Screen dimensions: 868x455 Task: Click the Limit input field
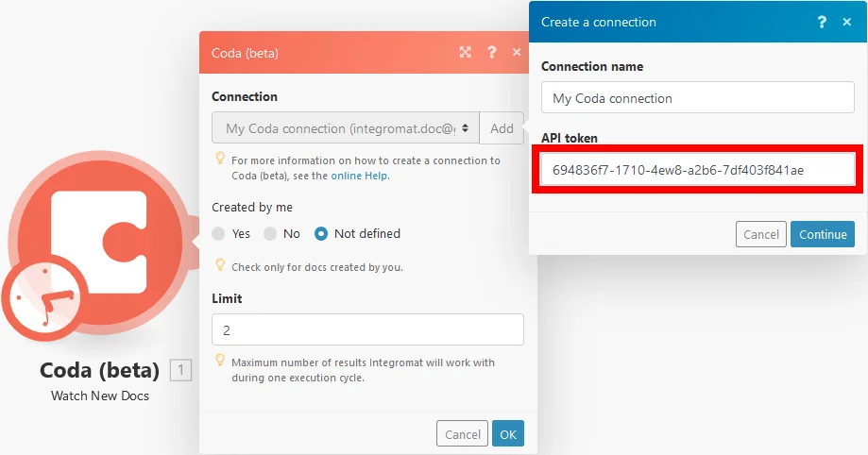pyautogui.click(x=367, y=329)
